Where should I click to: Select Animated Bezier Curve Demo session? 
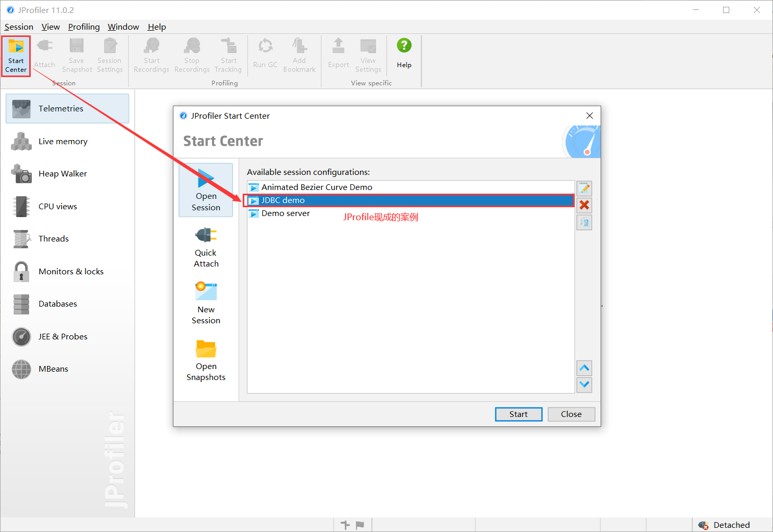tap(410, 187)
